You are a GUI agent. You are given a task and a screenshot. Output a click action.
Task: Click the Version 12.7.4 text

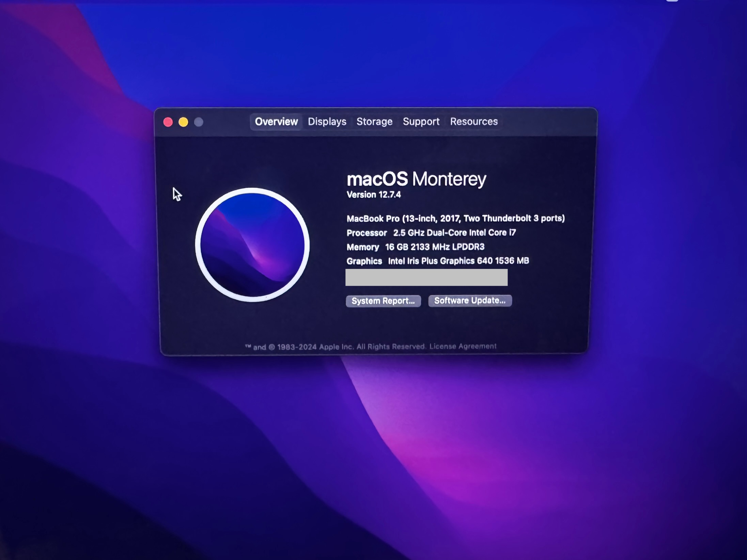(374, 195)
